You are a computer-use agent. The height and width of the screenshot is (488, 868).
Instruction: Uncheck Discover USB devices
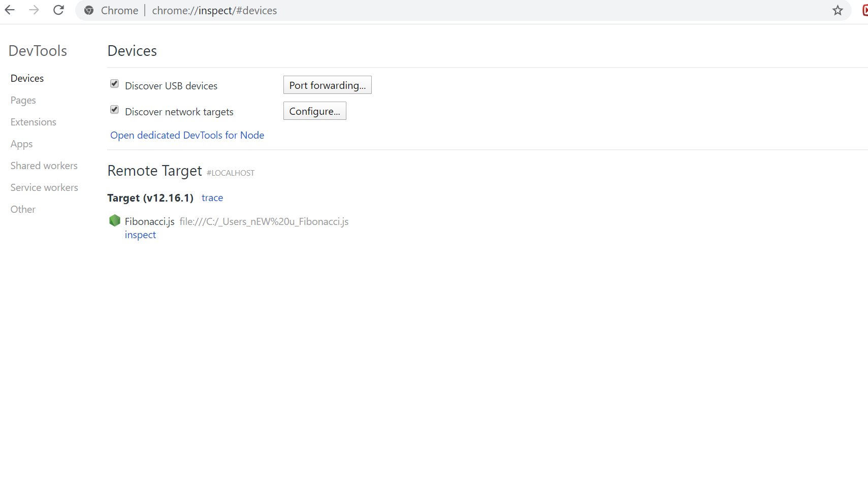coord(114,84)
